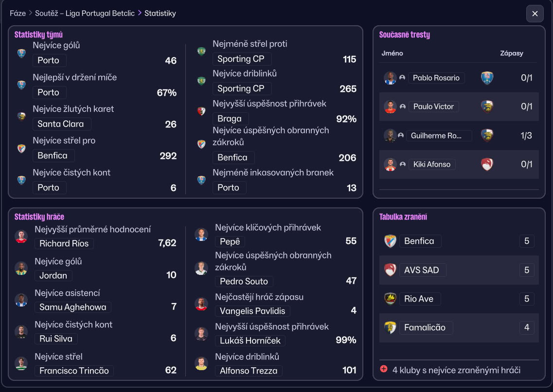The height and width of the screenshot is (392, 553).
Task: Open Guilherme Ro... in suspensions list
Action: click(x=439, y=136)
